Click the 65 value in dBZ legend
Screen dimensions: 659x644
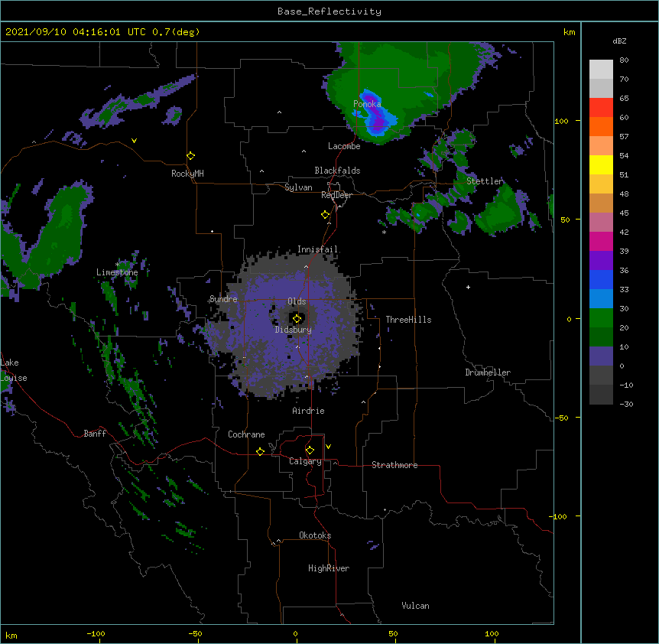(x=624, y=98)
